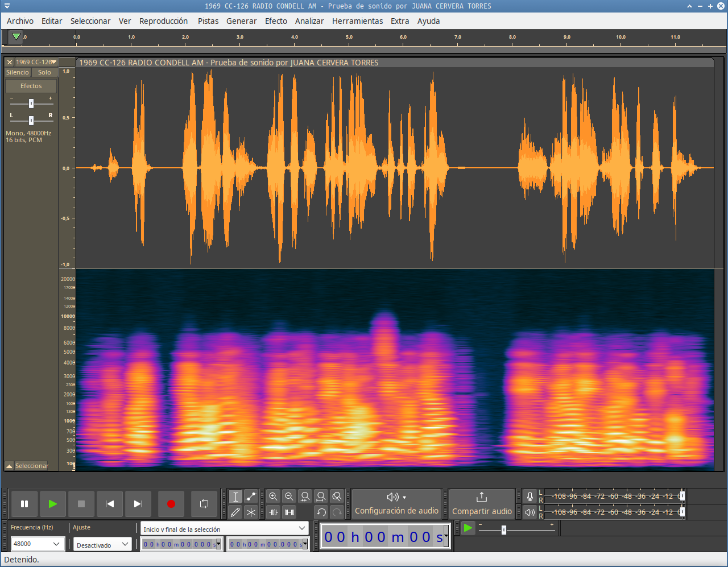Trim audio outside selection icon

(x=274, y=512)
